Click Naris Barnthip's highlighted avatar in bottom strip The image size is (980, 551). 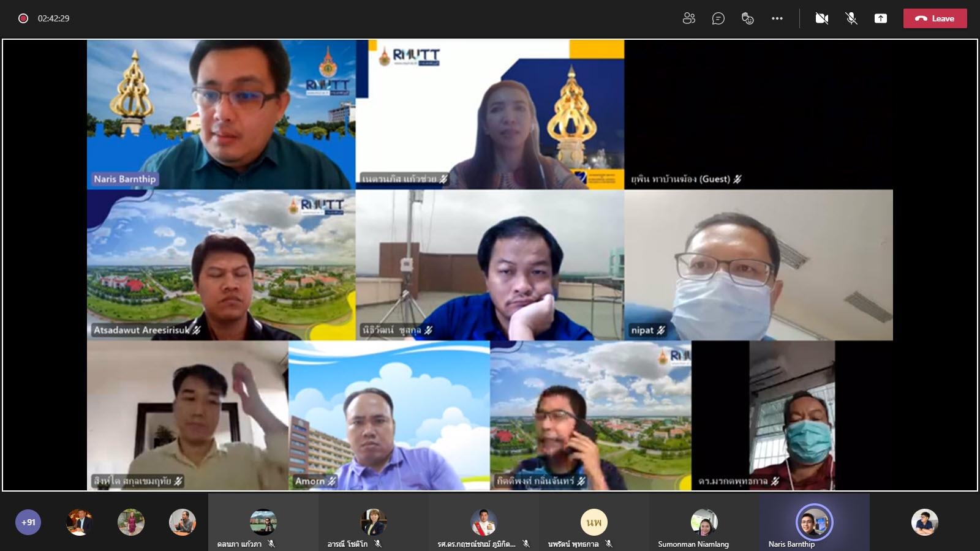coord(814,522)
